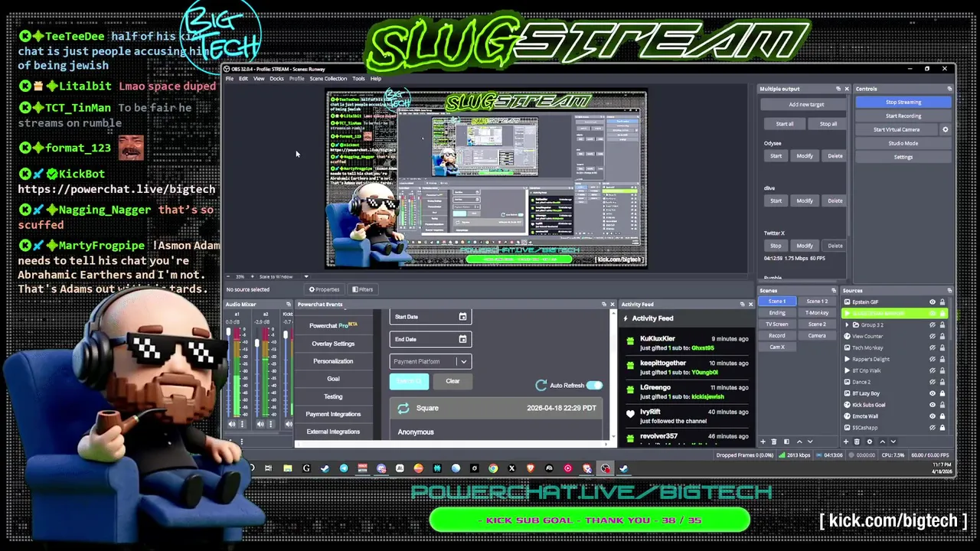The width and height of the screenshot is (980, 551).
Task: Open the Start Date calendar picker icon
Action: pos(462,317)
